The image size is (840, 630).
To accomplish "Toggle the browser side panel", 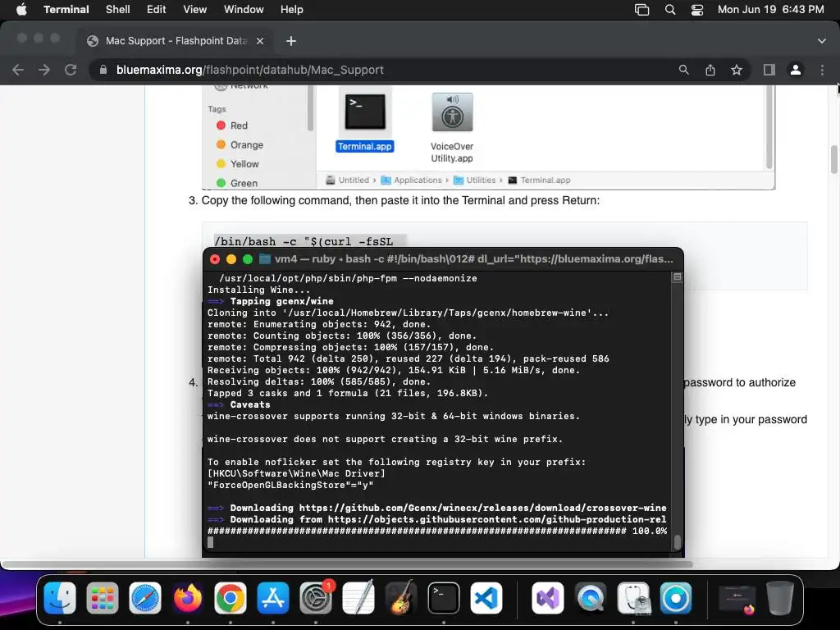I will point(769,70).
